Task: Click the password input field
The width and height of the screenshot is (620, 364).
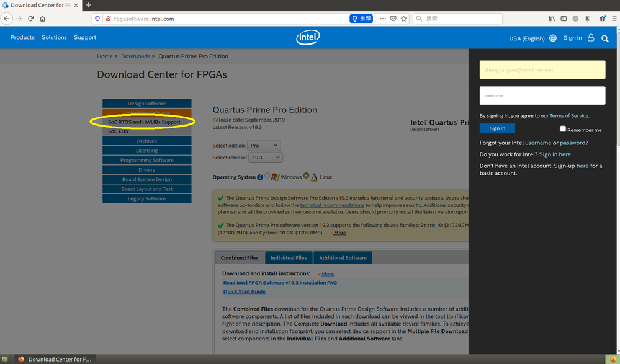Action: pyautogui.click(x=542, y=95)
